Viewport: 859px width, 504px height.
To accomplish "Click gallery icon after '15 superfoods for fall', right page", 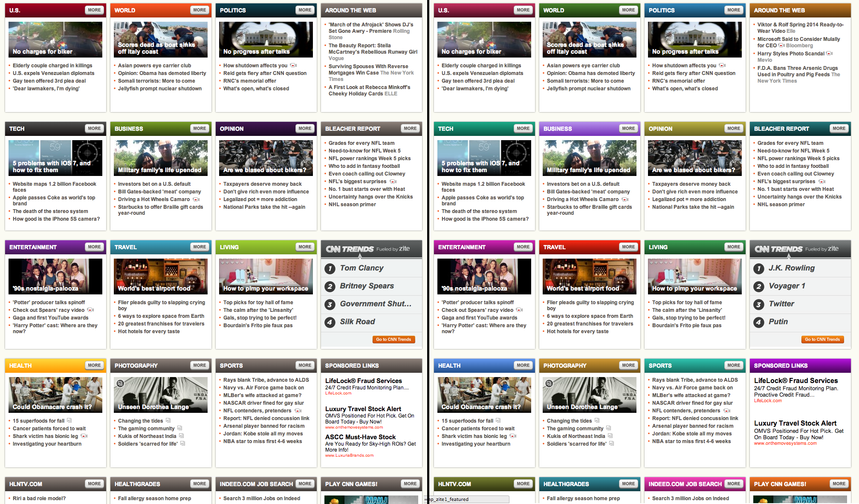I will click(498, 420).
